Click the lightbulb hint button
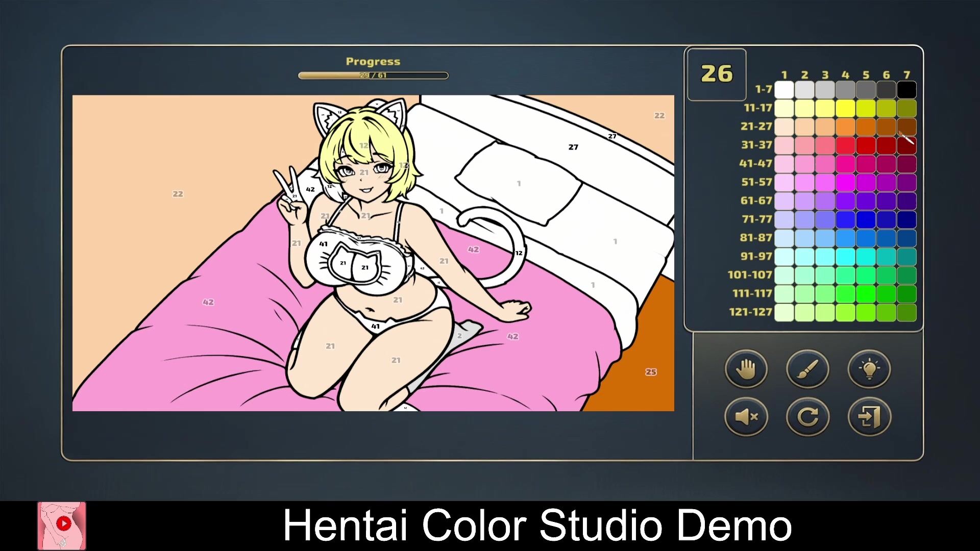This screenshot has height=551, width=980. click(869, 369)
